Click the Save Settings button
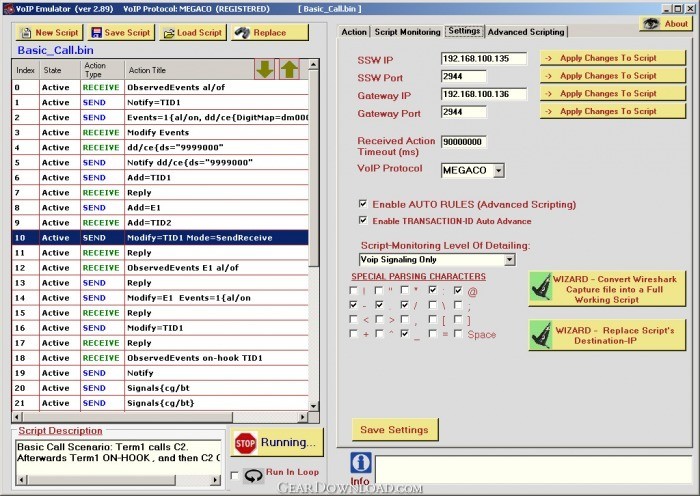Viewport: 700px width, 496px height. [x=395, y=429]
